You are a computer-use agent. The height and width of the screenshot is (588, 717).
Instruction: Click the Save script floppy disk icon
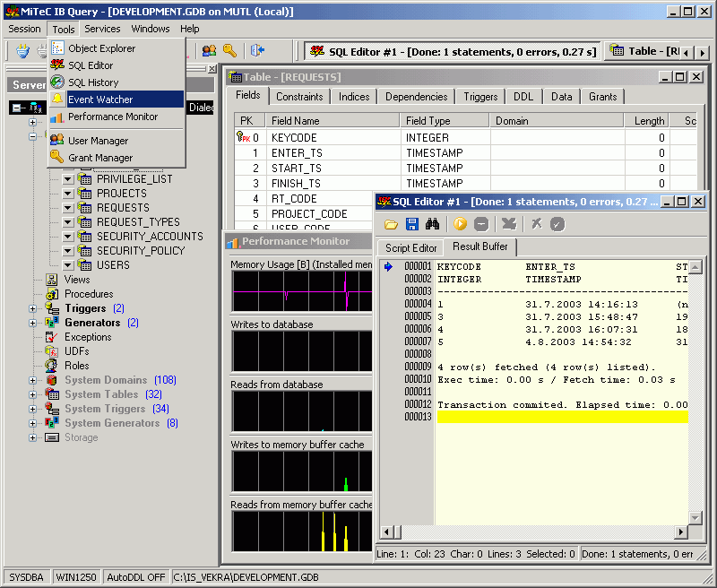[x=412, y=224]
